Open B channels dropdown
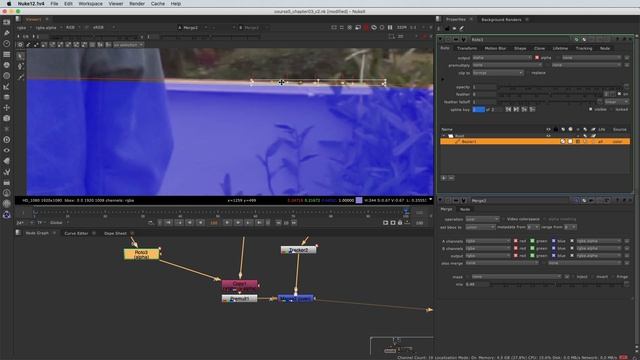Viewport: 640px width, 360px height. click(x=488, y=249)
